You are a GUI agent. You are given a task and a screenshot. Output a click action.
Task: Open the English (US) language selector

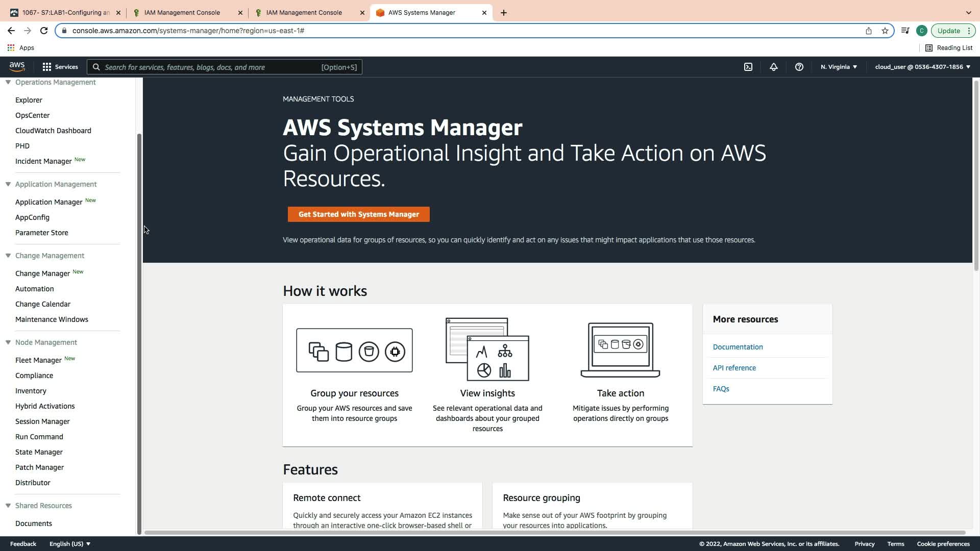pos(70,544)
